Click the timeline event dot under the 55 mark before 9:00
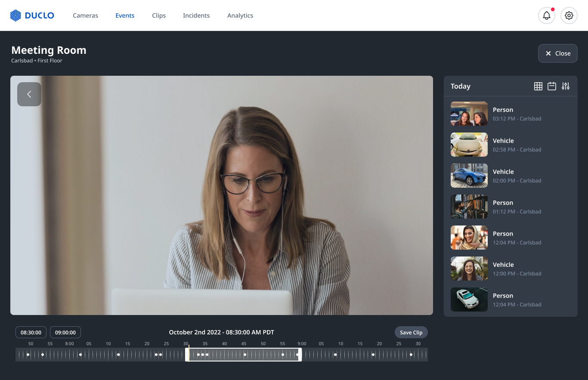588x380 pixels. coord(283,355)
